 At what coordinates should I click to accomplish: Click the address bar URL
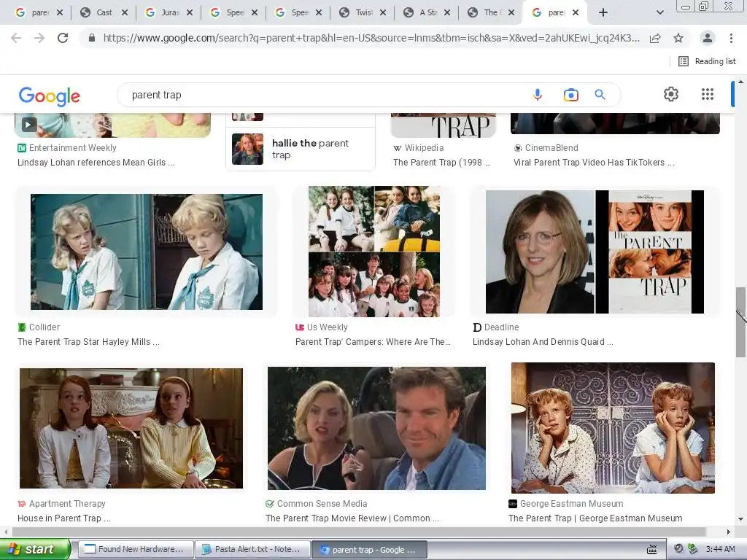click(x=371, y=38)
